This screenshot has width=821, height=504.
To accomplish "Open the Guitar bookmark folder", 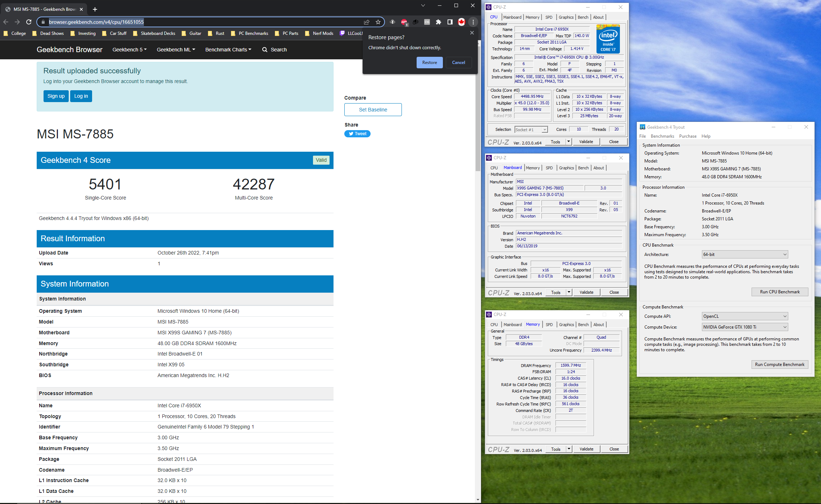I will coord(191,33).
